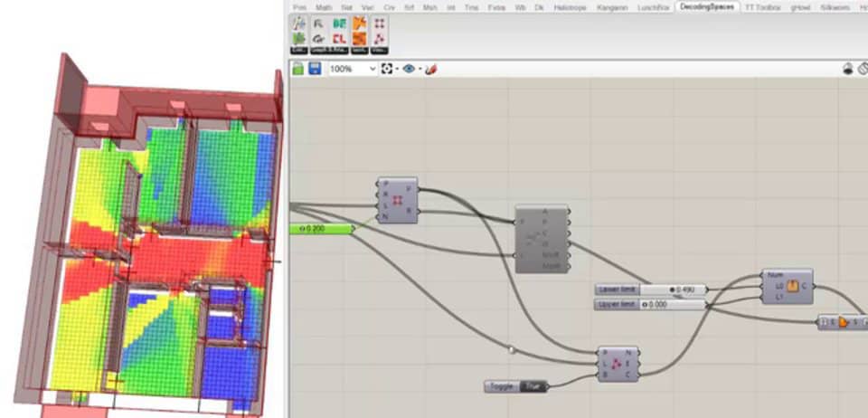Click the zoom extents icon
The width and height of the screenshot is (868, 418).
(387, 69)
